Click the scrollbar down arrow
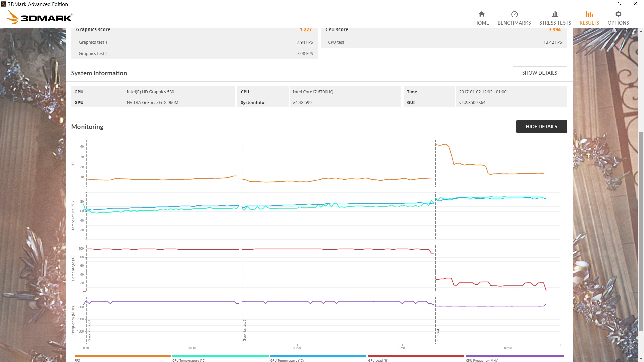Screen dimensions: 644x362 point(641,359)
